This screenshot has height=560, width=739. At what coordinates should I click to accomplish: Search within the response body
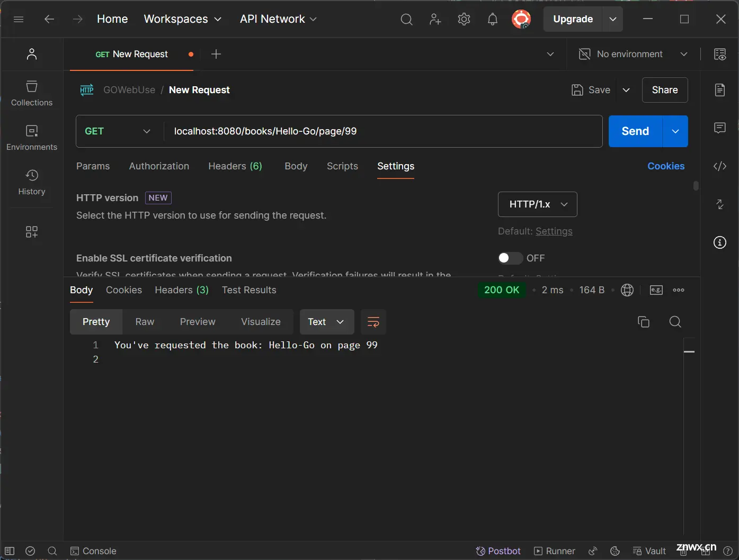pos(675,322)
